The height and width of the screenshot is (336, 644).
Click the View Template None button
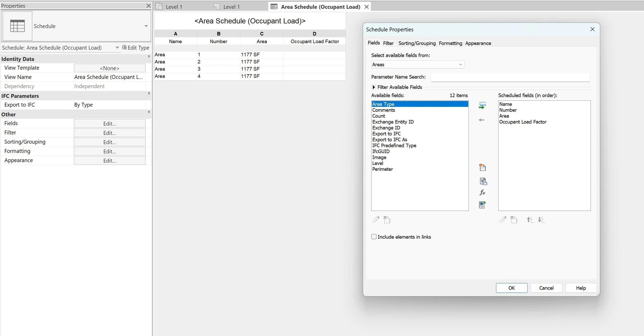click(x=109, y=68)
